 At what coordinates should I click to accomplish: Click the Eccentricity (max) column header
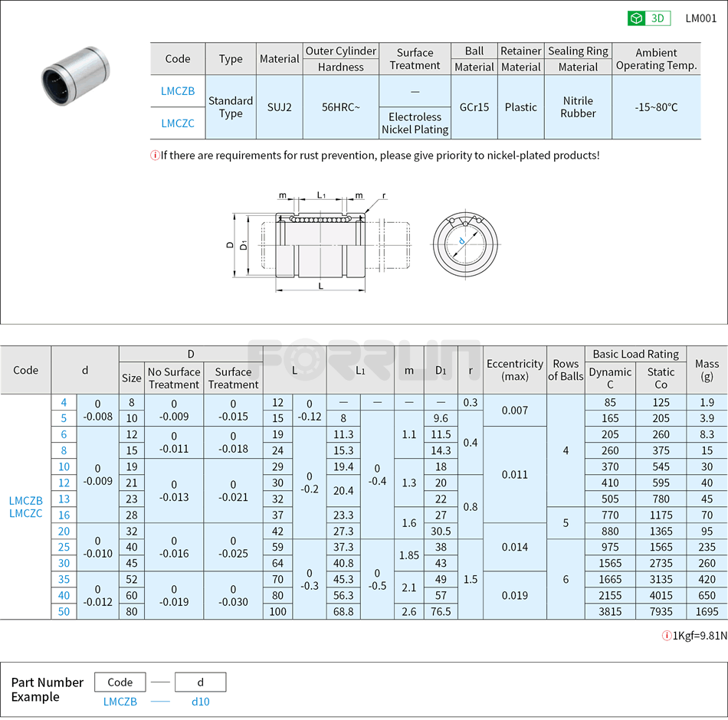[x=514, y=370]
